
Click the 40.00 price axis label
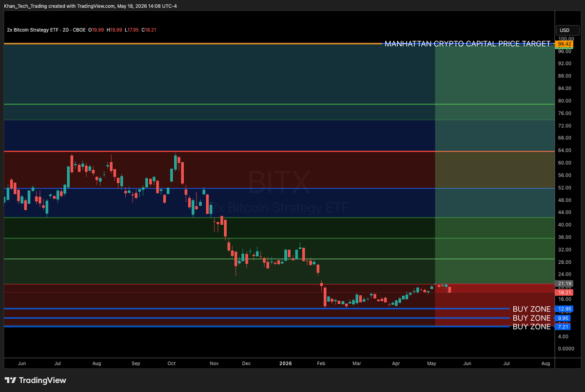[565, 225]
